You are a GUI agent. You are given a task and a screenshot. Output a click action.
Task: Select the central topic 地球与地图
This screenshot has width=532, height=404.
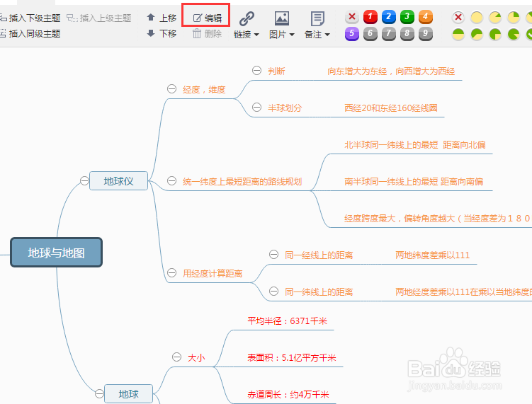[57, 253]
